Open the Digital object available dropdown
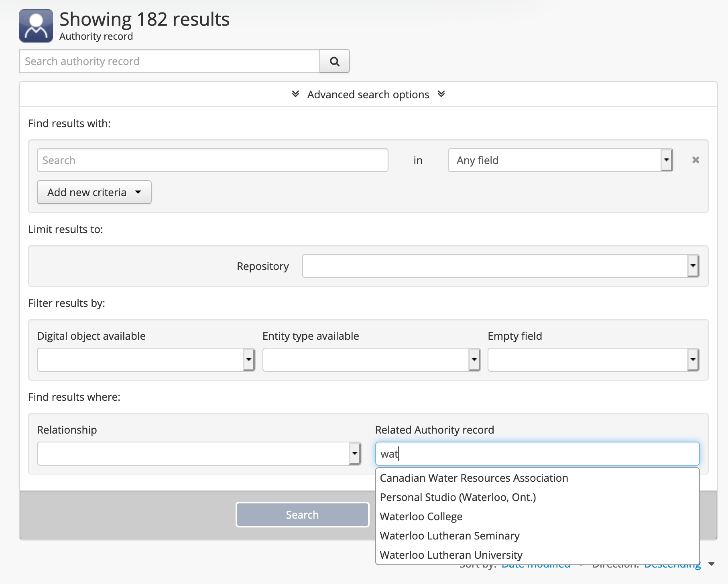The height and width of the screenshot is (584, 728). point(146,360)
